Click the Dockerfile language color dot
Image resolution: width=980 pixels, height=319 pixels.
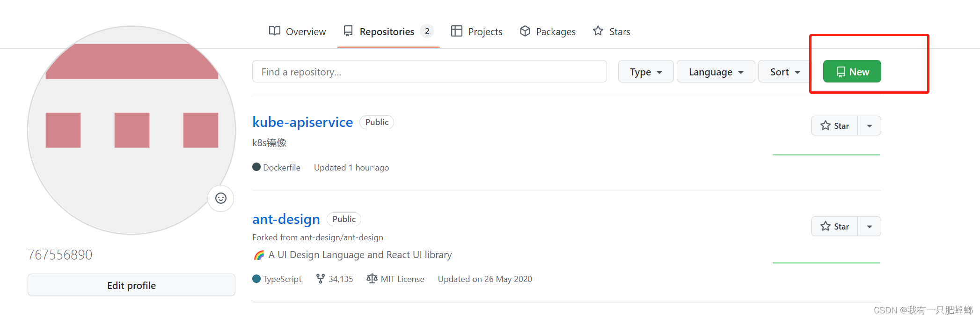tap(256, 167)
